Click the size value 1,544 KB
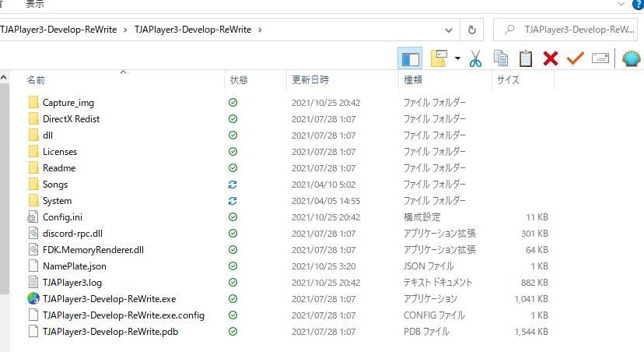The image size is (644, 352). [x=531, y=332]
